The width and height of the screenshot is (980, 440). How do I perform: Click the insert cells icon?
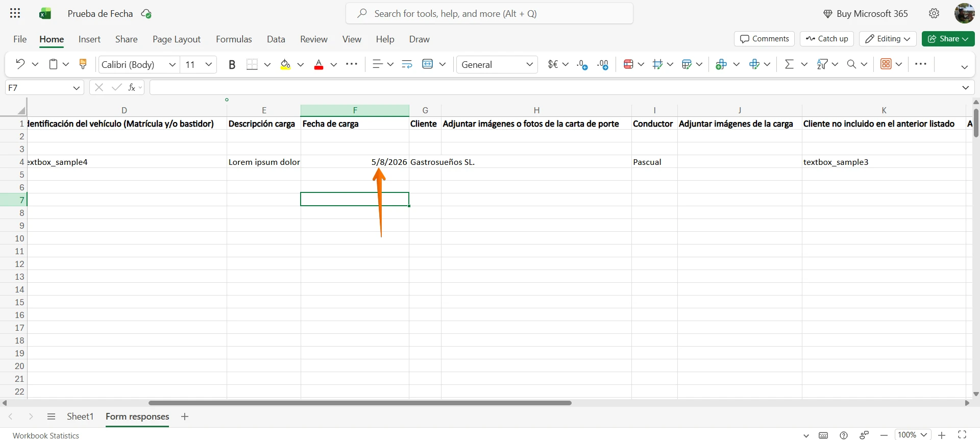(x=721, y=64)
